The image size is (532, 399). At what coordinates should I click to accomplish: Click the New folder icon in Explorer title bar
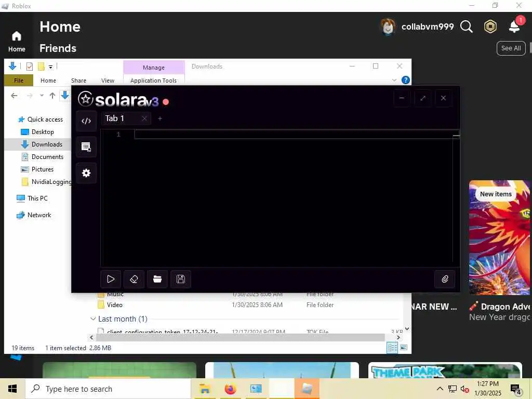tap(41, 66)
